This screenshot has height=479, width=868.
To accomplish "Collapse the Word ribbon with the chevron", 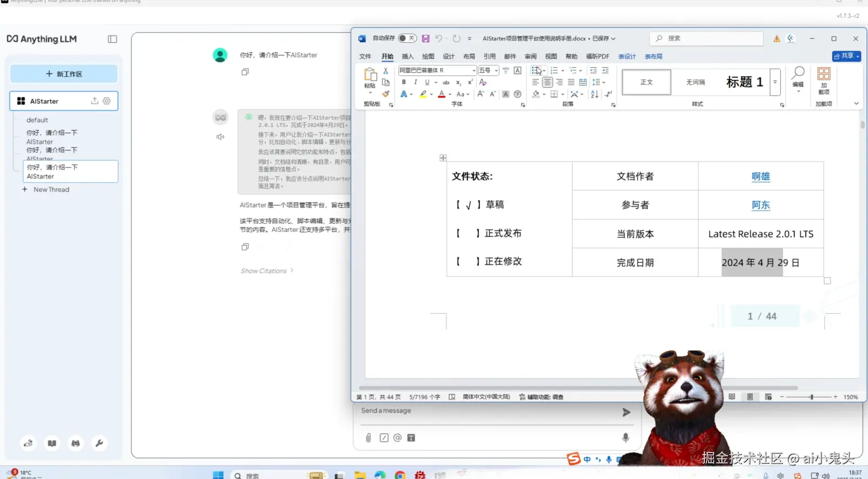I will coord(856,103).
